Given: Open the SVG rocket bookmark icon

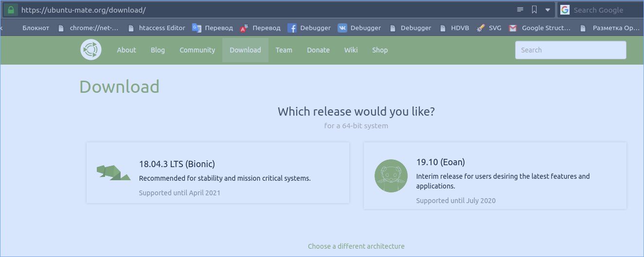Looking at the screenshot, I should [481, 28].
